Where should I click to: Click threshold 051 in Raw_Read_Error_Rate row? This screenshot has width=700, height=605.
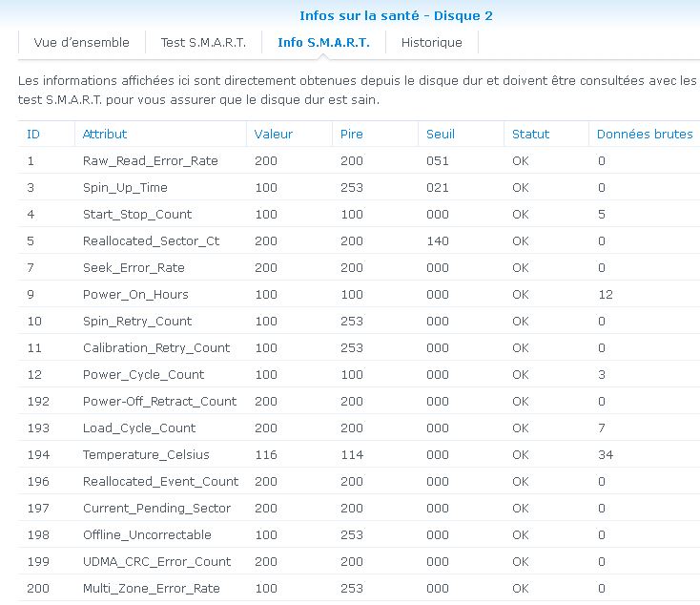pyautogui.click(x=437, y=160)
